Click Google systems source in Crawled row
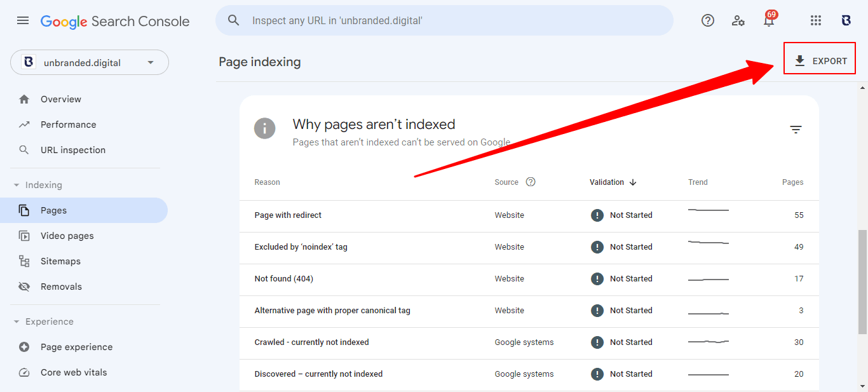The height and width of the screenshot is (392, 868). (x=524, y=342)
